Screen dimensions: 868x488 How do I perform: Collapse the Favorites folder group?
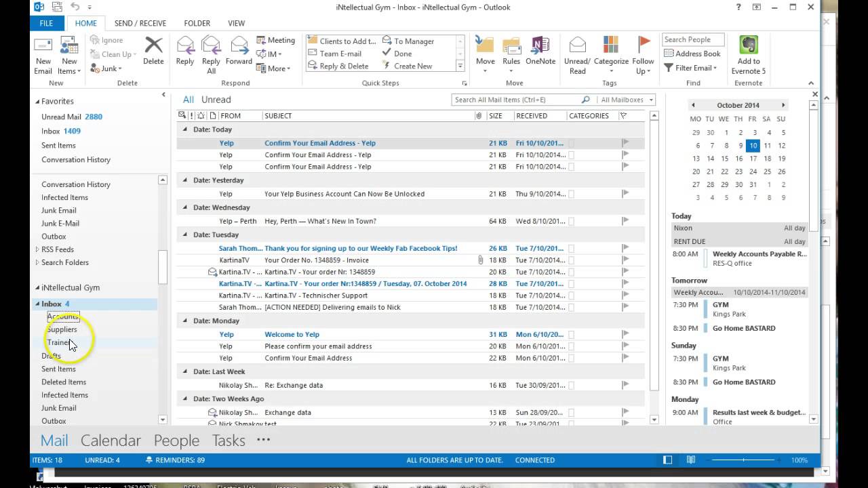pos(37,102)
